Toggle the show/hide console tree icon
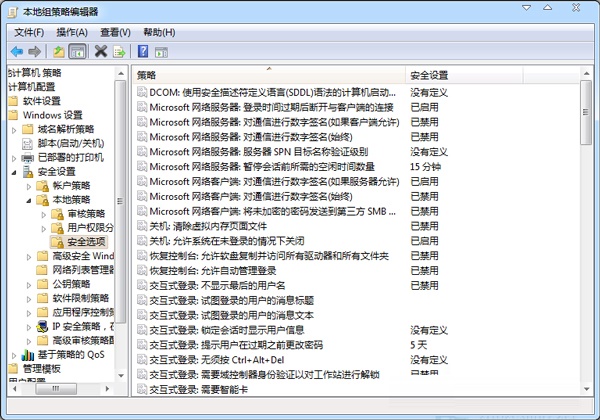 pyautogui.click(x=77, y=51)
